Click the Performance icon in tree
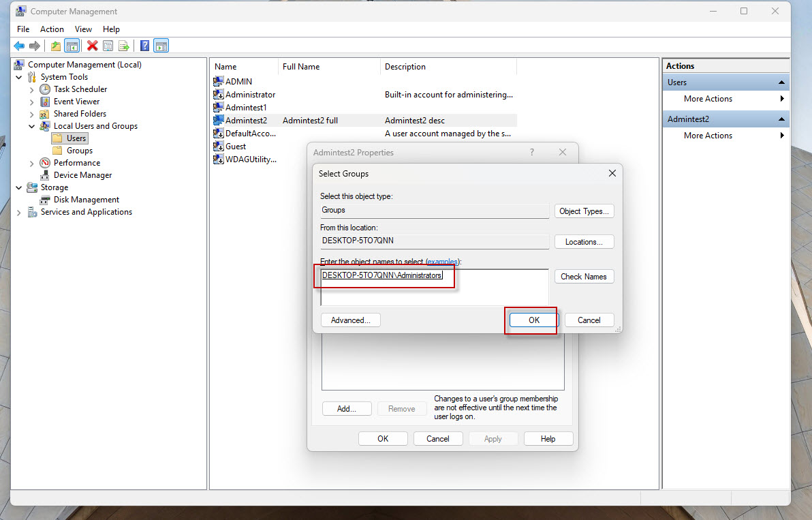 (45, 163)
